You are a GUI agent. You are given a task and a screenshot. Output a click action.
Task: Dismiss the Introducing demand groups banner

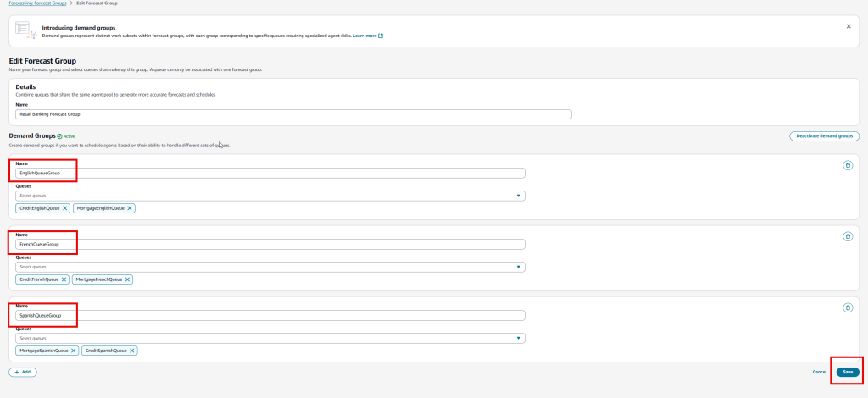coord(849,26)
